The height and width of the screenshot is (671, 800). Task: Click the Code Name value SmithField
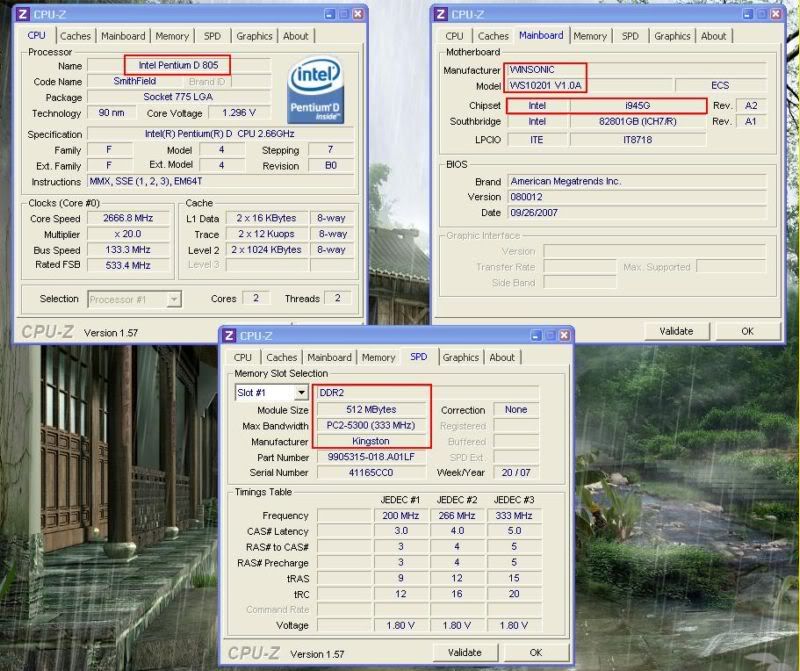pyautogui.click(x=135, y=81)
